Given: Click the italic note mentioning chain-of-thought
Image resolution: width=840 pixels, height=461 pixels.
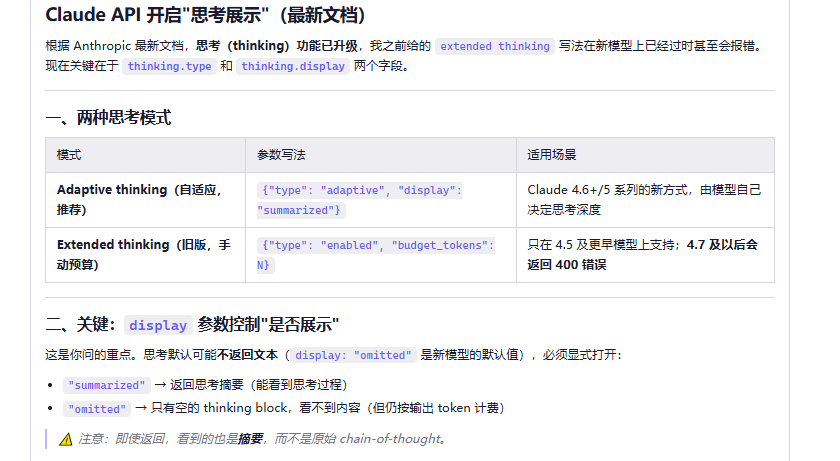Looking at the screenshot, I should point(262,439).
